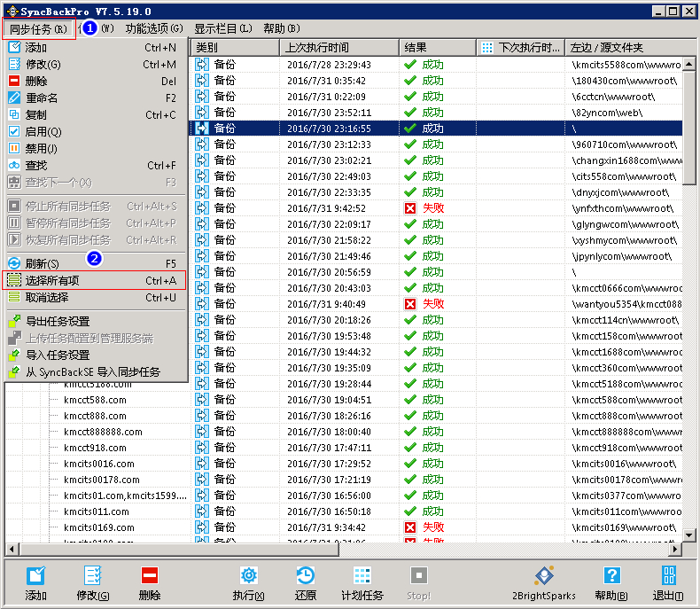This screenshot has width=700, height=609.
Task: Open the 帮助(B) menu in menu bar
Action: coord(282,28)
